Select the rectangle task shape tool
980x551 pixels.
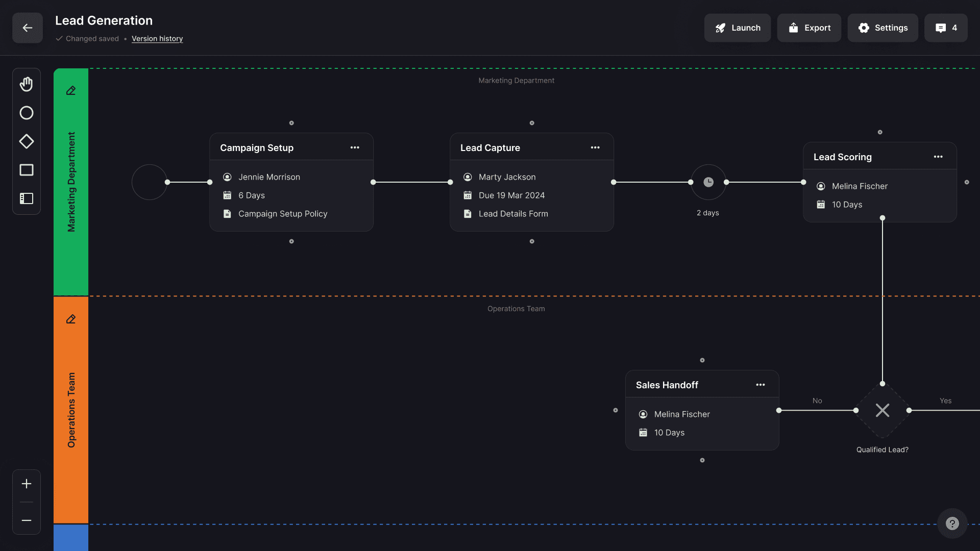(x=27, y=170)
